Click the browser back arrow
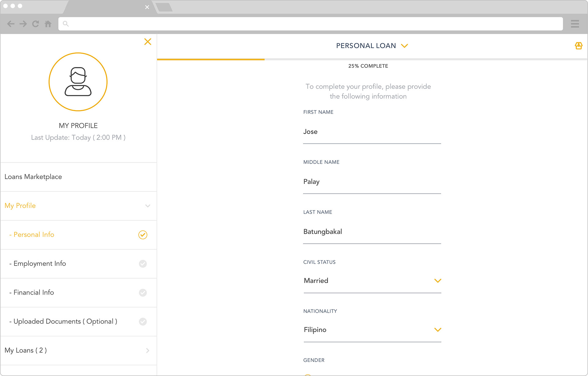Viewport: 588px width, 376px height. (x=11, y=24)
